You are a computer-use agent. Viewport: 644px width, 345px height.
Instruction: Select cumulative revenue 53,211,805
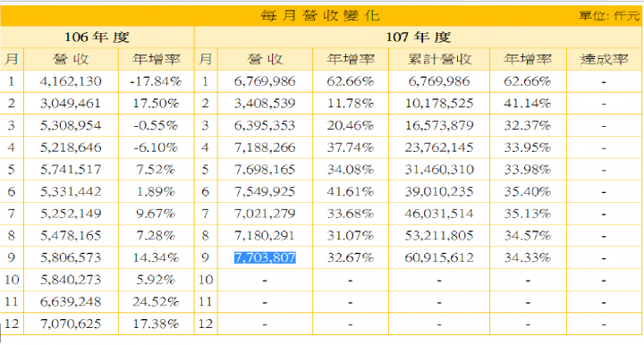click(439, 236)
